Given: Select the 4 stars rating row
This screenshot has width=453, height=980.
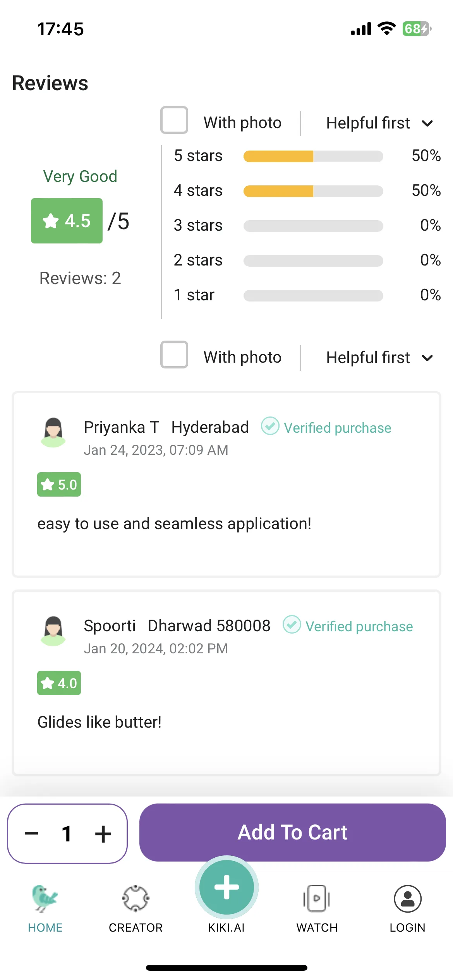Looking at the screenshot, I should [307, 191].
